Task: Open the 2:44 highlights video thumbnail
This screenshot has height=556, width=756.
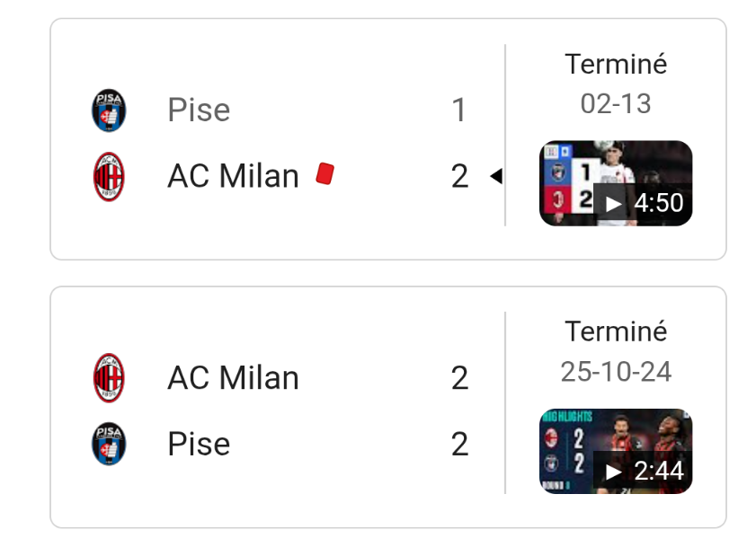Action: [x=616, y=451]
